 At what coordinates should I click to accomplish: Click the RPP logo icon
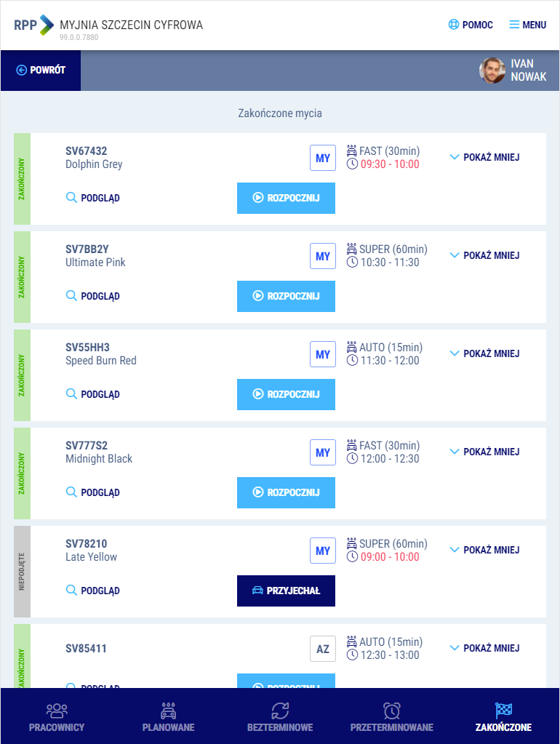33,25
